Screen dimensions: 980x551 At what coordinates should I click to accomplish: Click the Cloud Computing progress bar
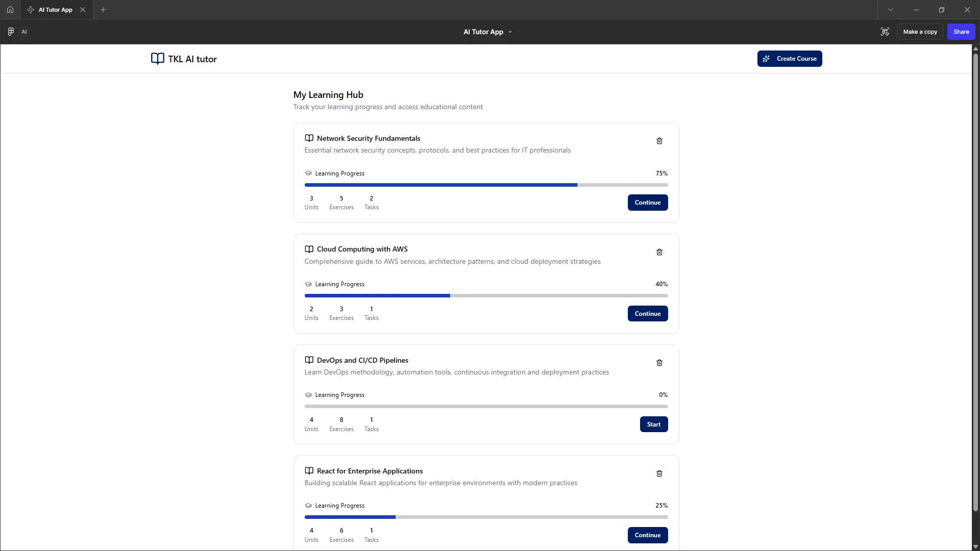(x=486, y=295)
